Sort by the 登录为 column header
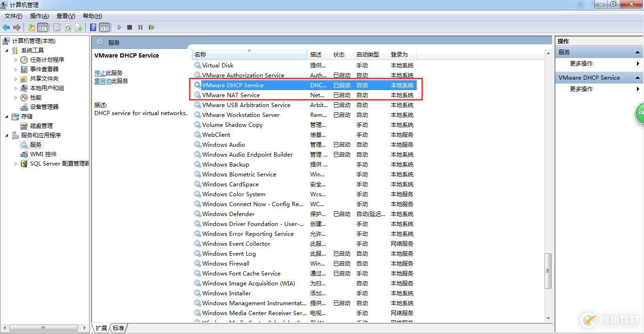Viewport: 644px width, 334px height. pyautogui.click(x=402, y=54)
